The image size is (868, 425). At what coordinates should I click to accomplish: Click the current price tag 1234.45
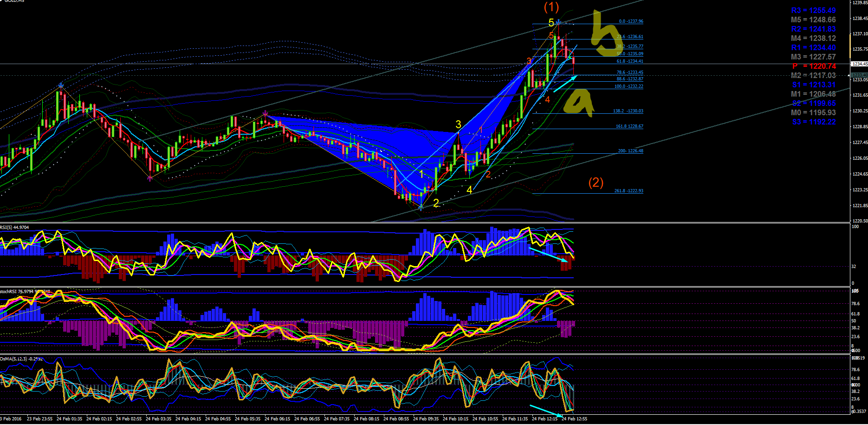coord(859,64)
